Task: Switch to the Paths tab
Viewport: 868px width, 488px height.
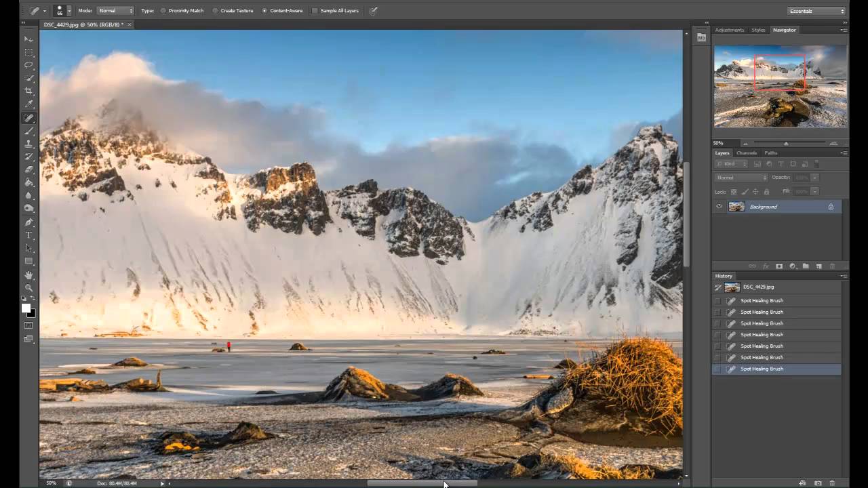Action: pyautogui.click(x=771, y=152)
